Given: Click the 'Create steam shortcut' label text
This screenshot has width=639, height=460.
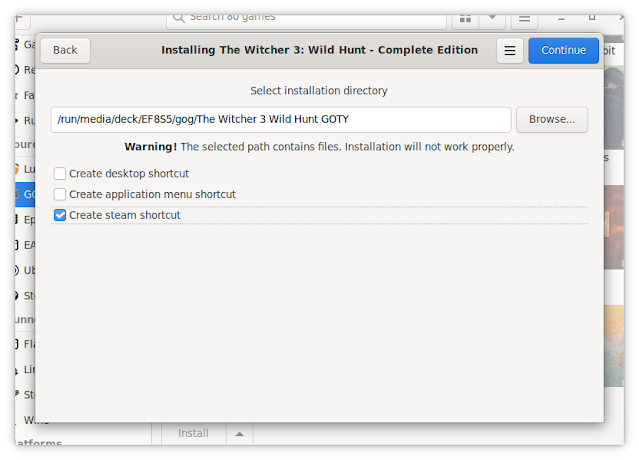Looking at the screenshot, I should (x=125, y=215).
